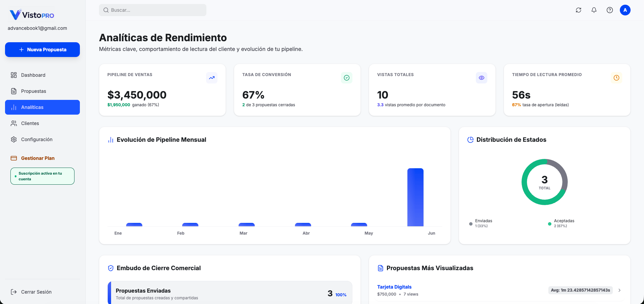Click the refresh icon in header
Screen dimensions: 644x304
[579, 10]
